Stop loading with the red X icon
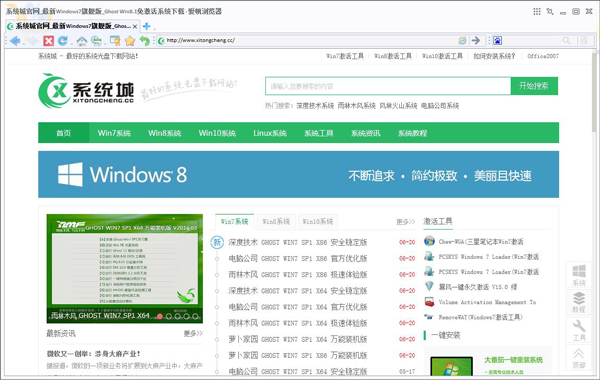 coord(49,41)
